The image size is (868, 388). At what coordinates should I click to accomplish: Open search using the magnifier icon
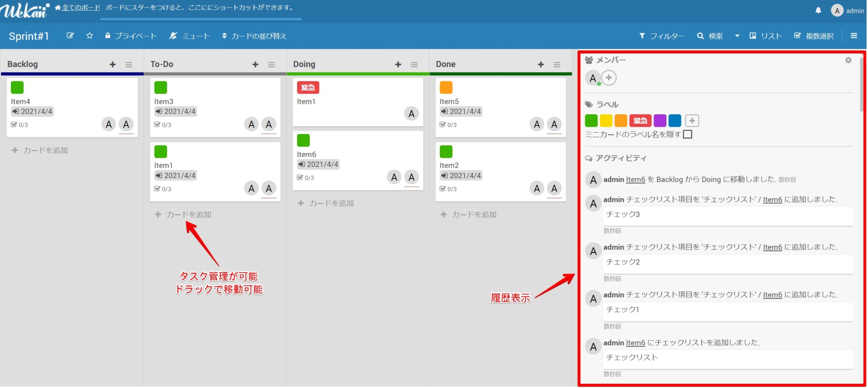tap(701, 36)
